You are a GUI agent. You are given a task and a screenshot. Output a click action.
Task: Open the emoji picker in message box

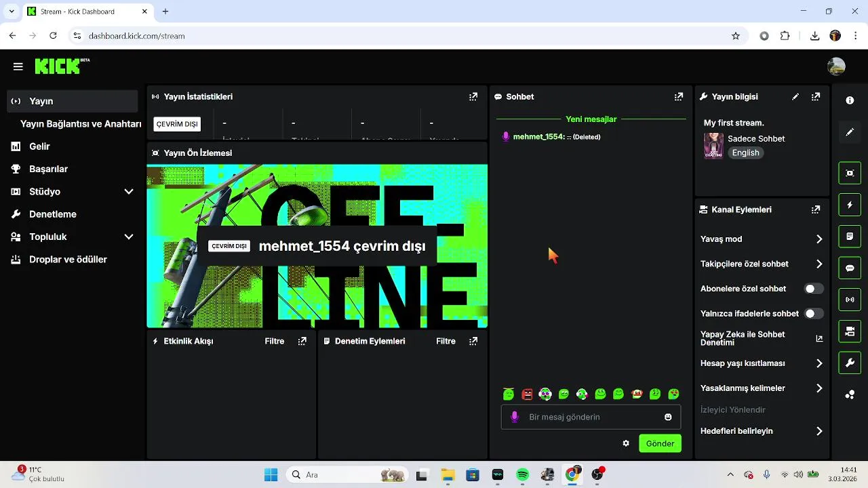(x=668, y=417)
